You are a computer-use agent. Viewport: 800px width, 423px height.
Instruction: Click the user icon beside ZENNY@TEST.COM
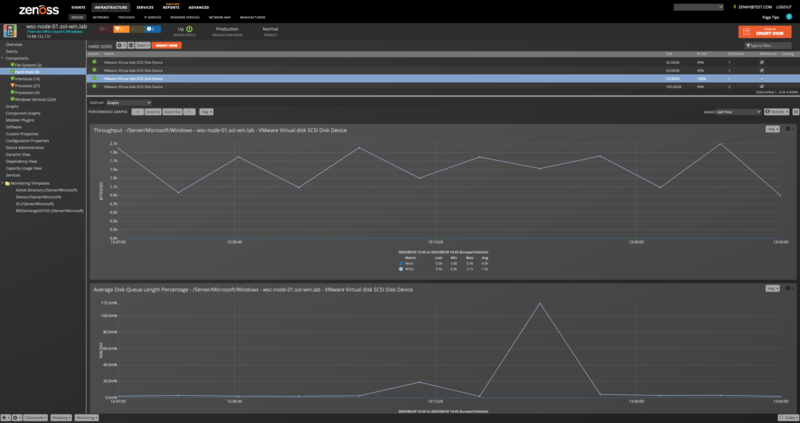(735, 7)
